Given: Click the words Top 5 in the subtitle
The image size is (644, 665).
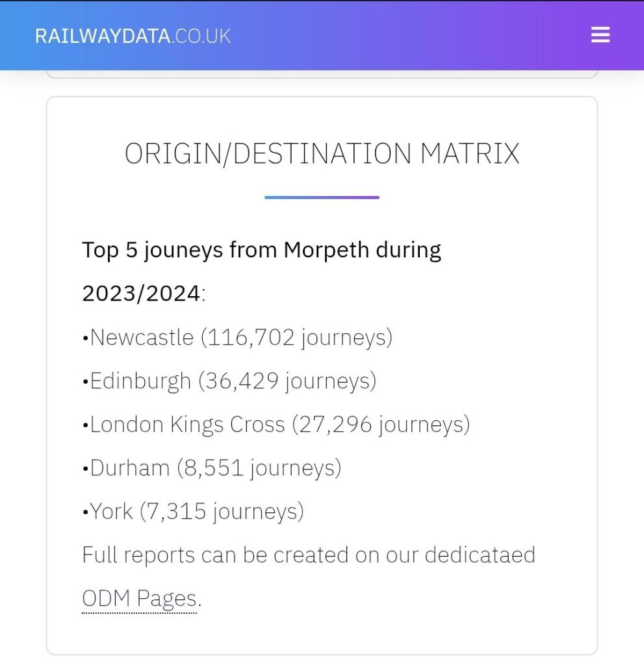Looking at the screenshot, I should tap(109, 250).
